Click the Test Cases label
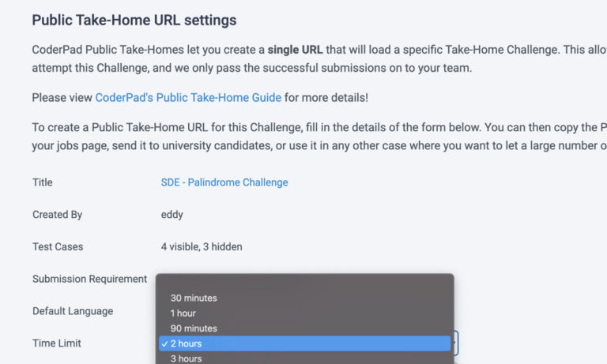This screenshot has height=364, width=607. (x=58, y=246)
